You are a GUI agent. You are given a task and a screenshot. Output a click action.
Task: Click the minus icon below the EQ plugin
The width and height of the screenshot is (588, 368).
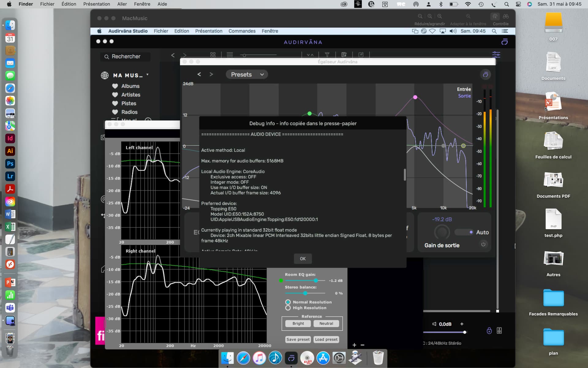(x=363, y=345)
